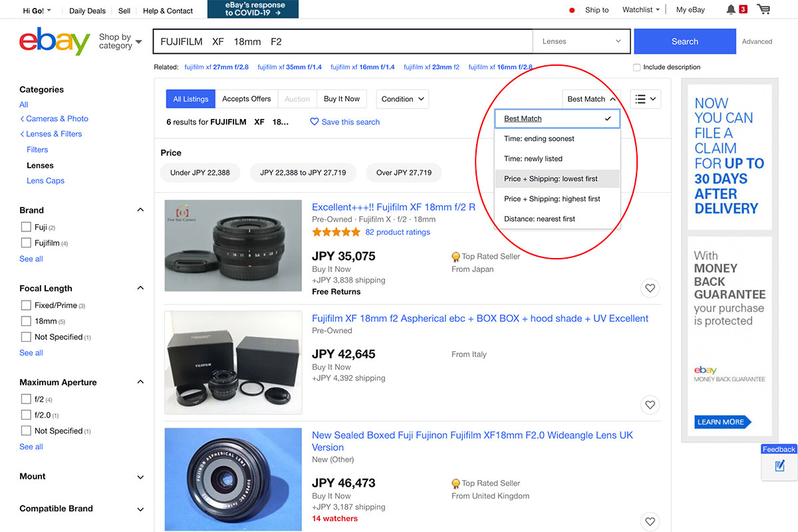Screen dimensions: 798x532
Task: Enable the Fixed/Prime focal length filter
Action: tap(26, 305)
